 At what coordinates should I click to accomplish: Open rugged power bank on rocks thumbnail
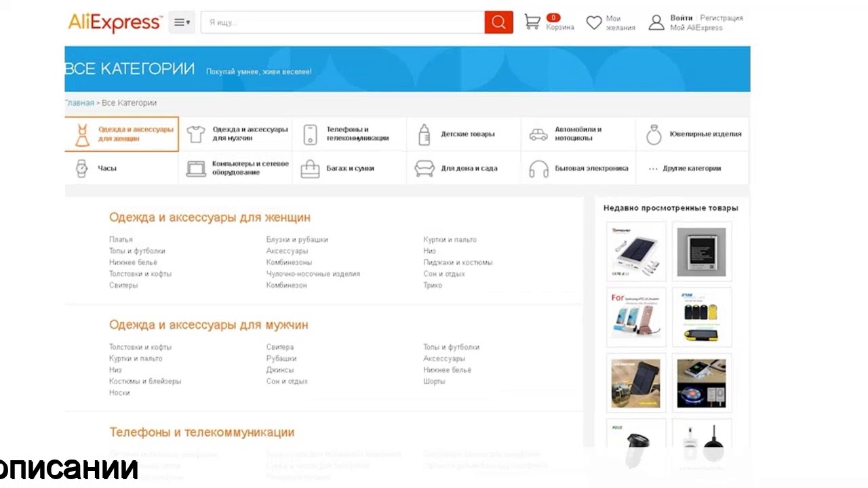(x=636, y=382)
